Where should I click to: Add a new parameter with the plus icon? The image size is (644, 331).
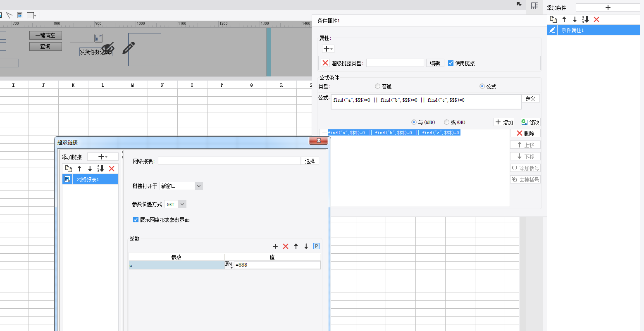(275, 246)
